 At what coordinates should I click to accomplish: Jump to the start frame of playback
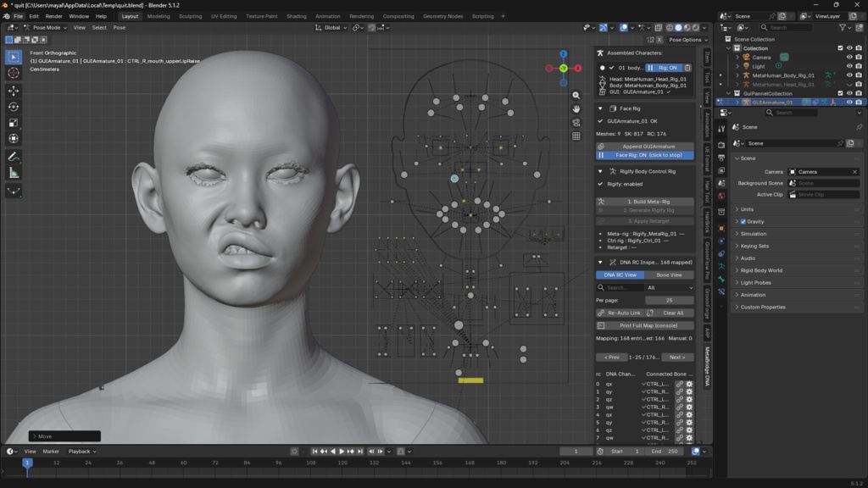pos(314,452)
